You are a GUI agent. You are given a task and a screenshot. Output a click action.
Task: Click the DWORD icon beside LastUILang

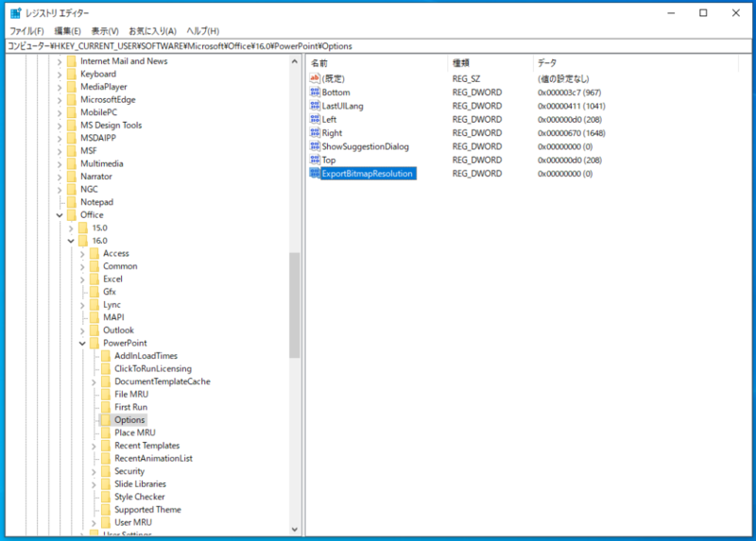click(315, 106)
